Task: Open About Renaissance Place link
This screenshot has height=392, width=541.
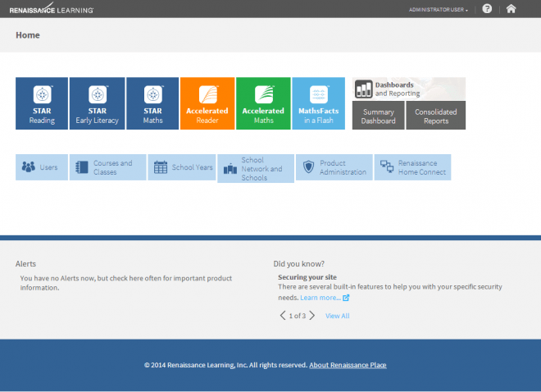Action: click(348, 365)
